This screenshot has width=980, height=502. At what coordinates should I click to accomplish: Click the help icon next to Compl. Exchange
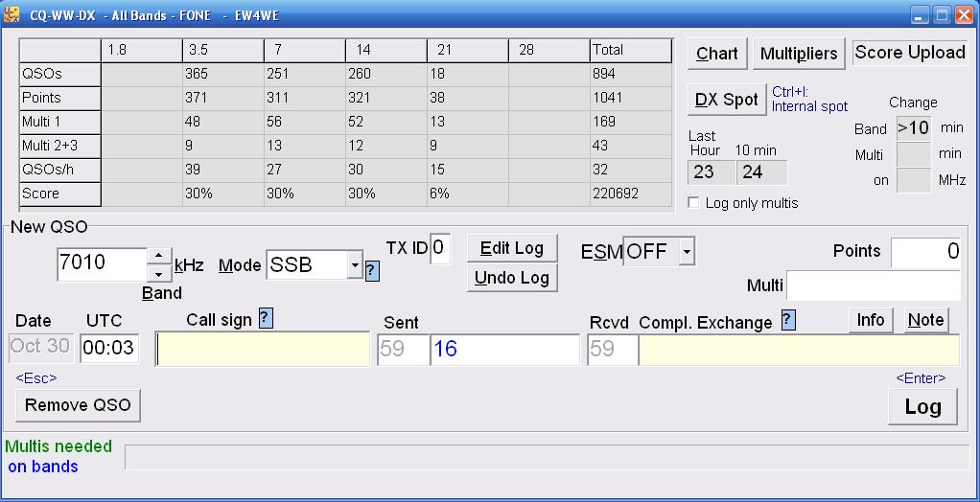[x=788, y=320]
